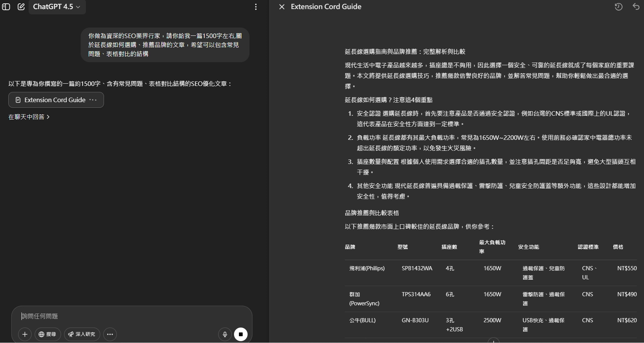
Task: Click the 2500W load cell
Action: 493,320
